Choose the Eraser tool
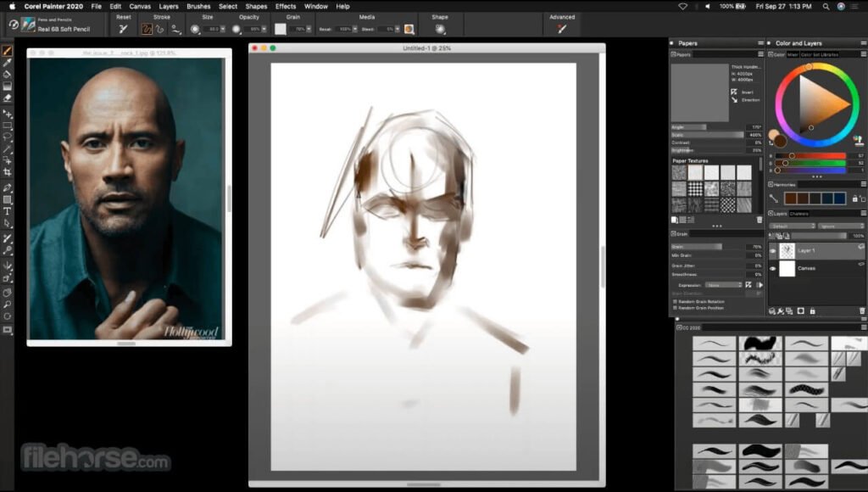The image size is (868, 492). pos(7,98)
